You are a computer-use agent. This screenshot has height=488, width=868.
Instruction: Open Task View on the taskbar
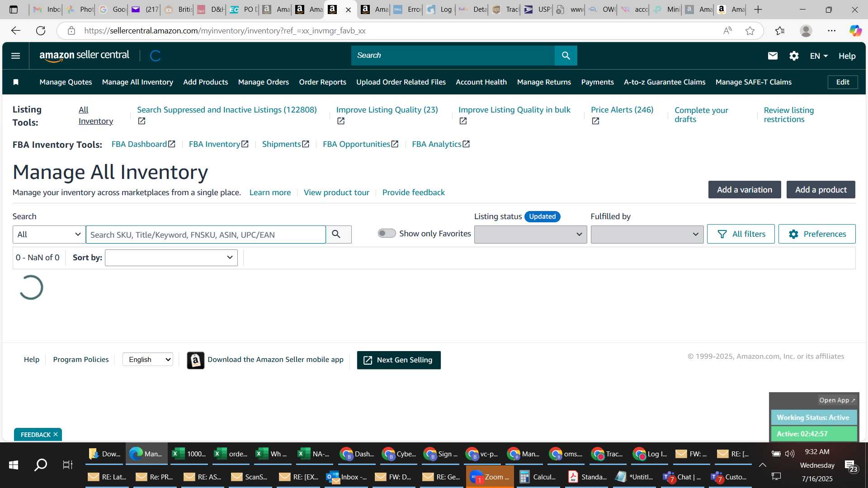pyautogui.click(x=68, y=465)
